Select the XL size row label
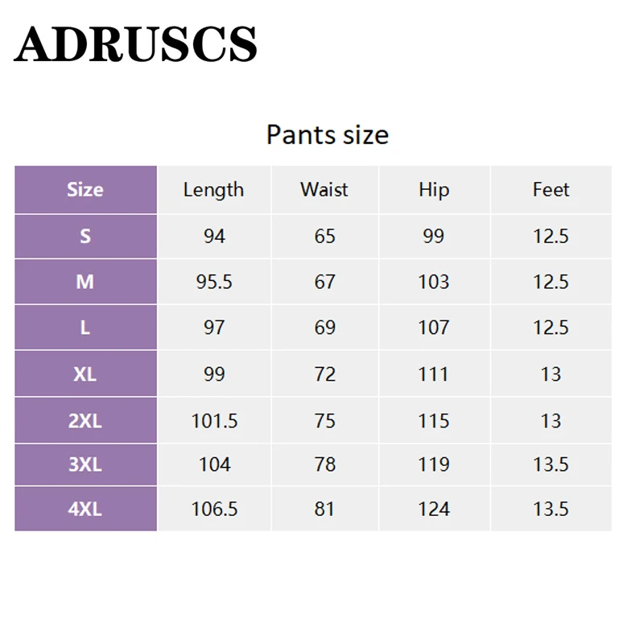 pyautogui.click(x=85, y=374)
